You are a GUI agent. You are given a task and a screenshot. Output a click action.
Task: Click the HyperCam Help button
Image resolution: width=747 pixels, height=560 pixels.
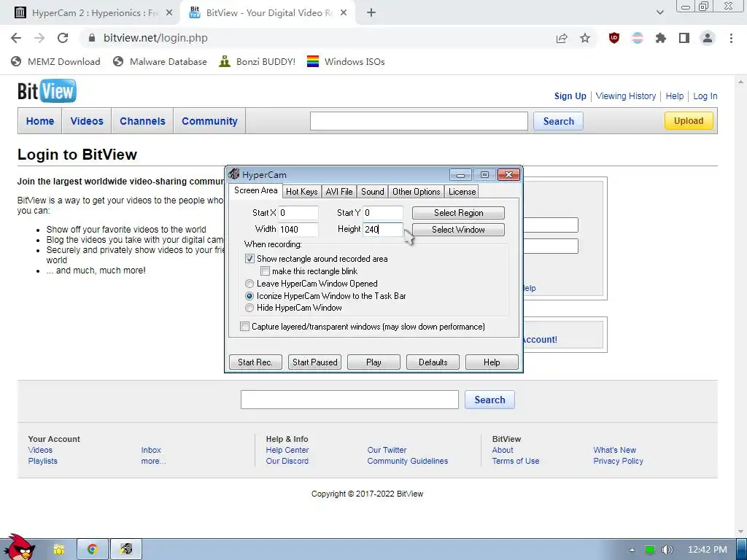tap(492, 362)
